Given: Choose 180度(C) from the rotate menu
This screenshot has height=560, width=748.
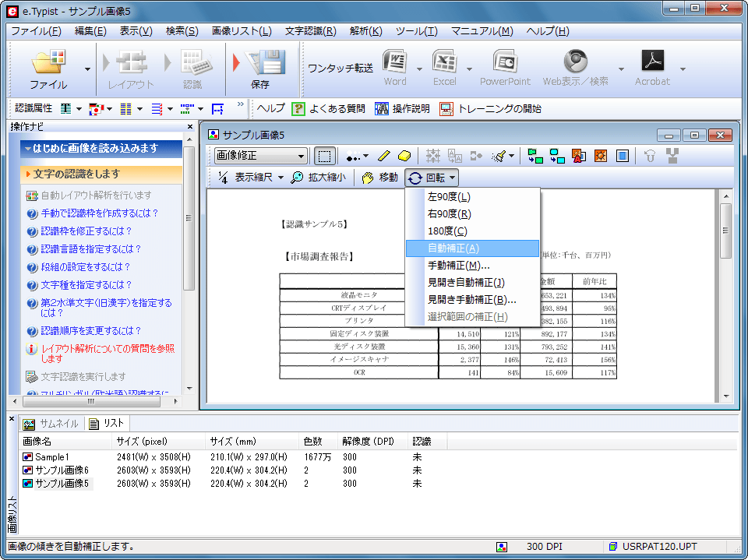Looking at the screenshot, I should (x=472, y=231).
